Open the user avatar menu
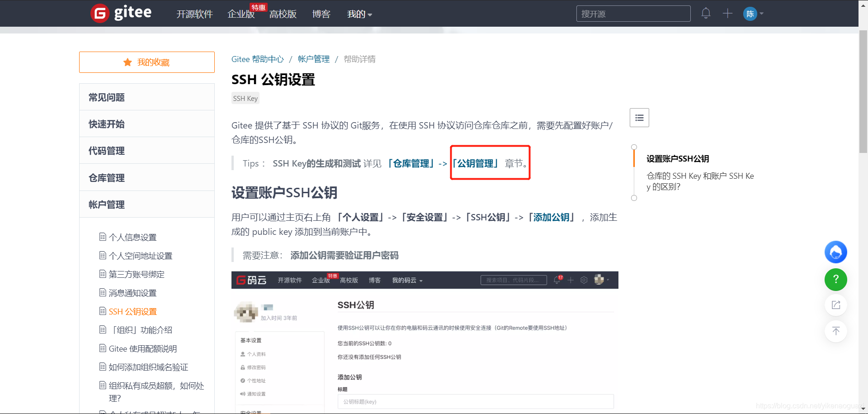The width and height of the screenshot is (868, 414). (x=753, y=14)
